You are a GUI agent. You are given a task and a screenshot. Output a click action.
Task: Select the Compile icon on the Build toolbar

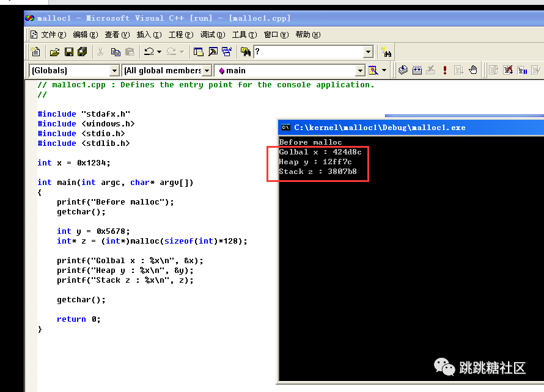[x=402, y=69]
